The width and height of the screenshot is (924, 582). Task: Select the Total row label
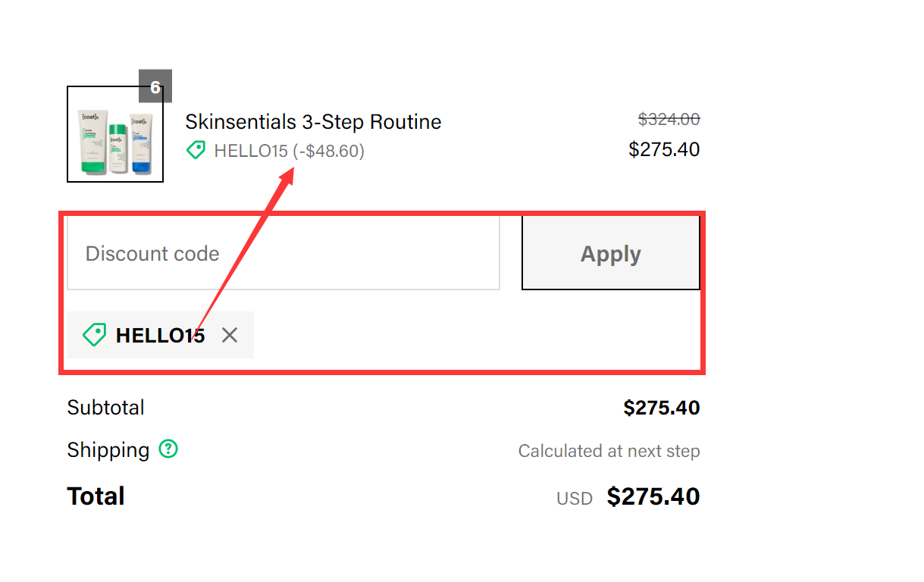point(96,496)
